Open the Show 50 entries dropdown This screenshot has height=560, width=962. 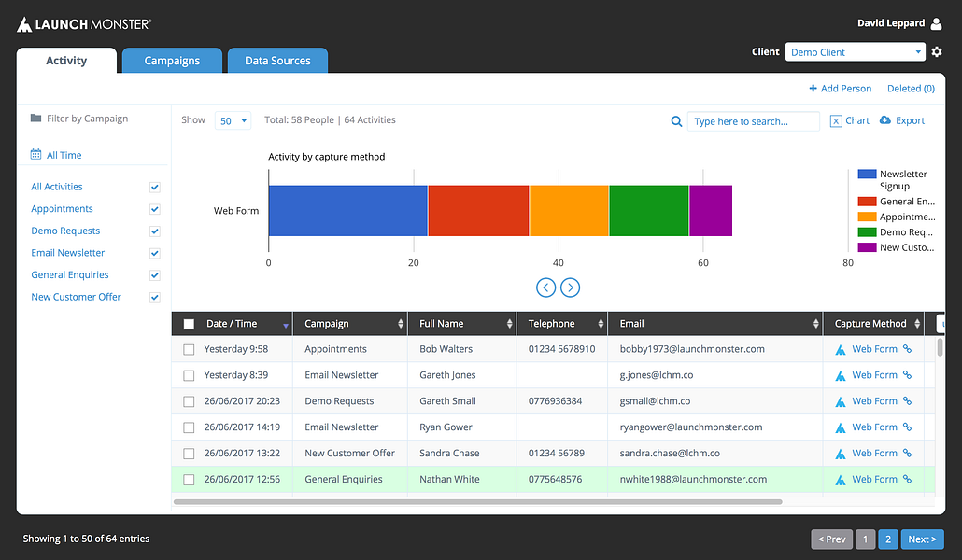click(x=233, y=120)
